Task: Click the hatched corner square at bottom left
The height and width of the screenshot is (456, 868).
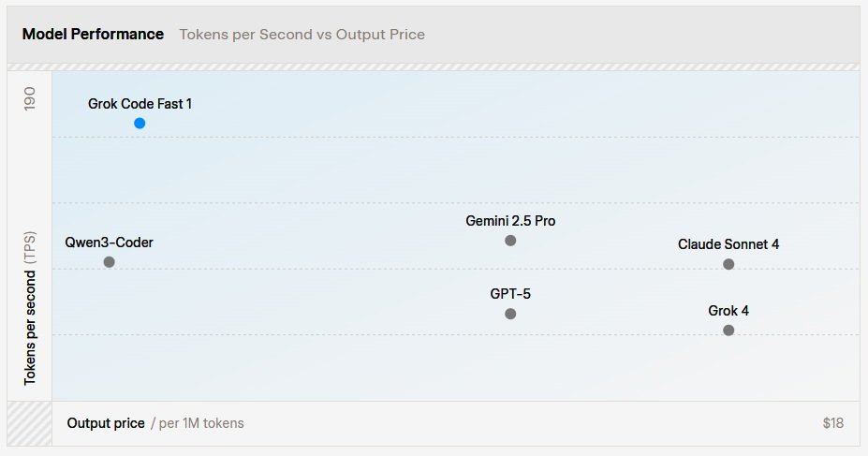Action: click(29, 423)
